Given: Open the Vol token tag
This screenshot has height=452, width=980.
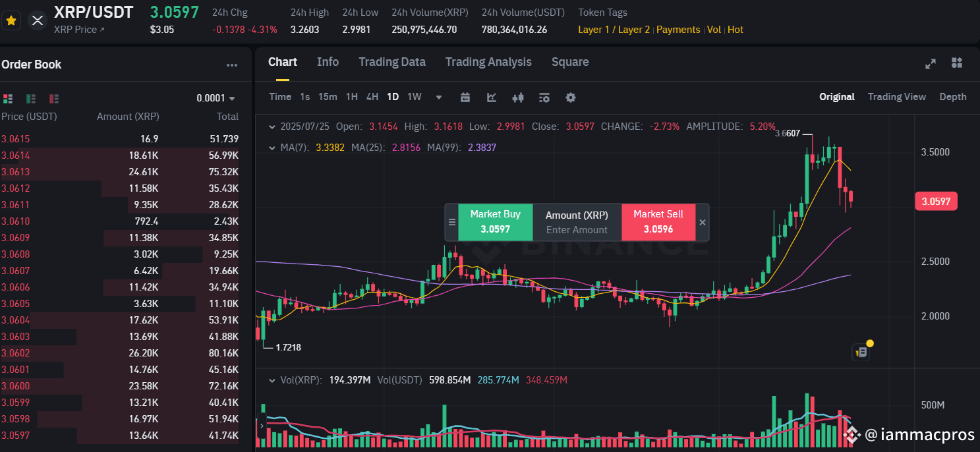Looking at the screenshot, I should (x=714, y=30).
